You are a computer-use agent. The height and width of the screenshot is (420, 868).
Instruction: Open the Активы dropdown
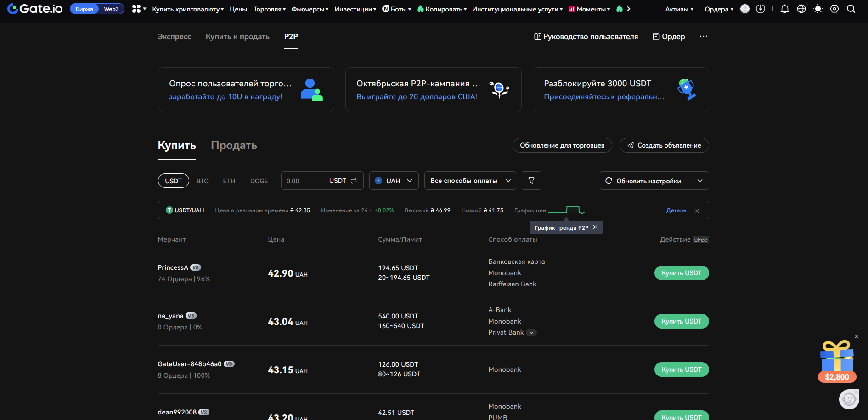[x=680, y=9]
